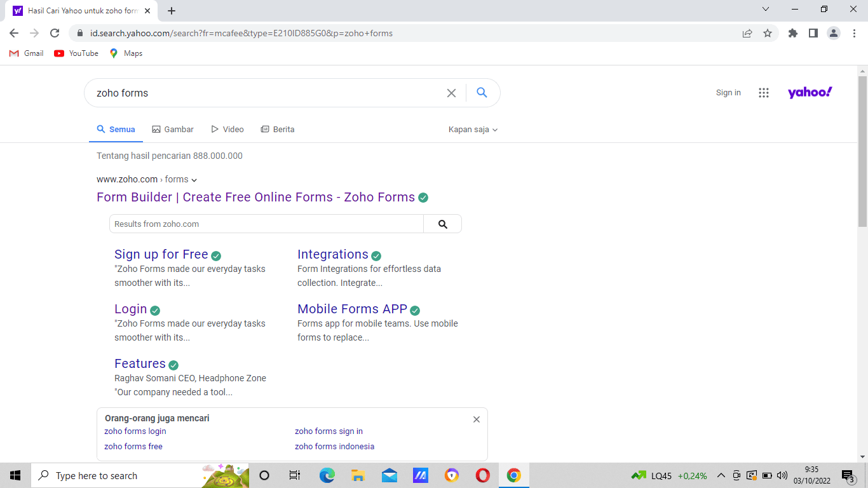Open the notification center icon
868x488 pixels.
click(x=848, y=475)
